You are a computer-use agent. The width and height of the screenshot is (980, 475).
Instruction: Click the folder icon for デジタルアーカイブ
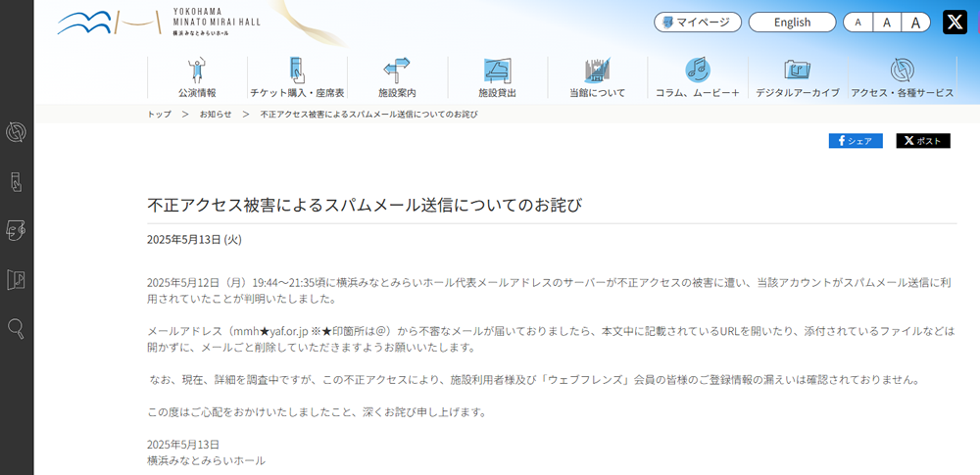pyautogui.click(x=798, y=71)
